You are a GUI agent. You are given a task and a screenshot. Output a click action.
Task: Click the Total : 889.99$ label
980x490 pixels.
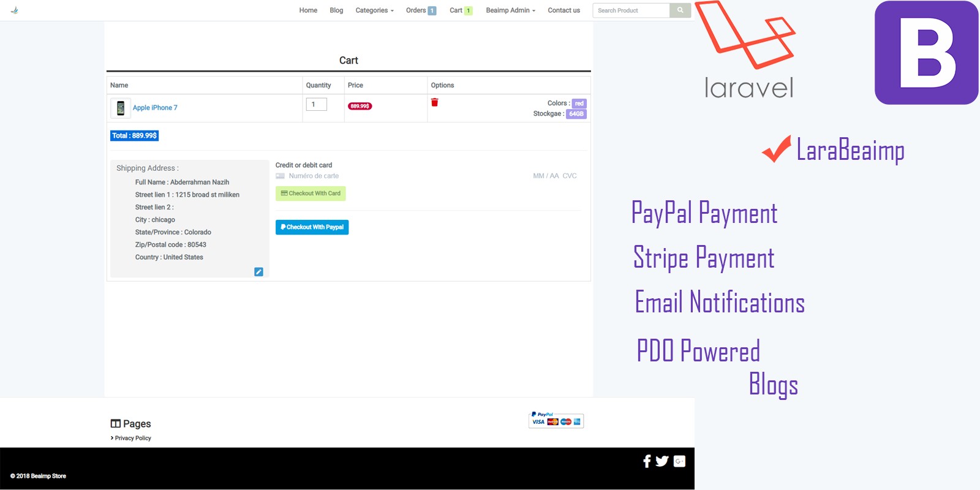coord(135,136)
